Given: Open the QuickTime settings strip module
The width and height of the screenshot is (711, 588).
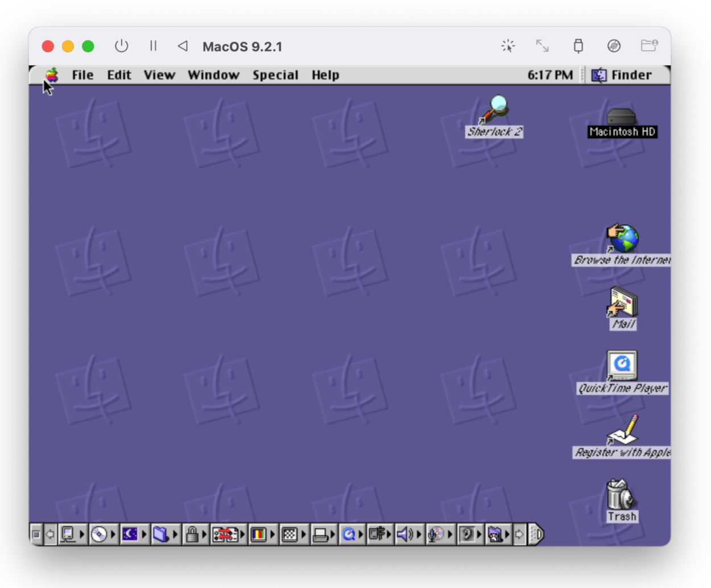Looking at the screenshot, I should coord(352,534).
